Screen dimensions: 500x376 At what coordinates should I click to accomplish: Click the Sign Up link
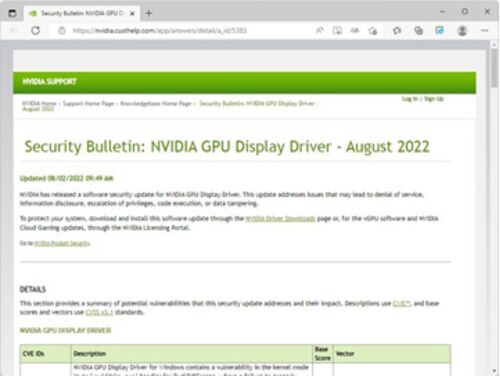[x=434, y=99]
